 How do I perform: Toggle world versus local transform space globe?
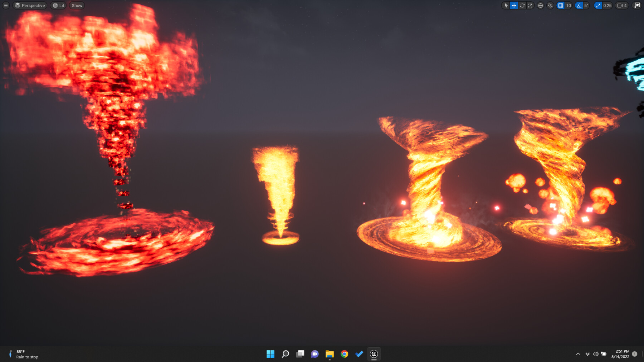click(541, 5)
